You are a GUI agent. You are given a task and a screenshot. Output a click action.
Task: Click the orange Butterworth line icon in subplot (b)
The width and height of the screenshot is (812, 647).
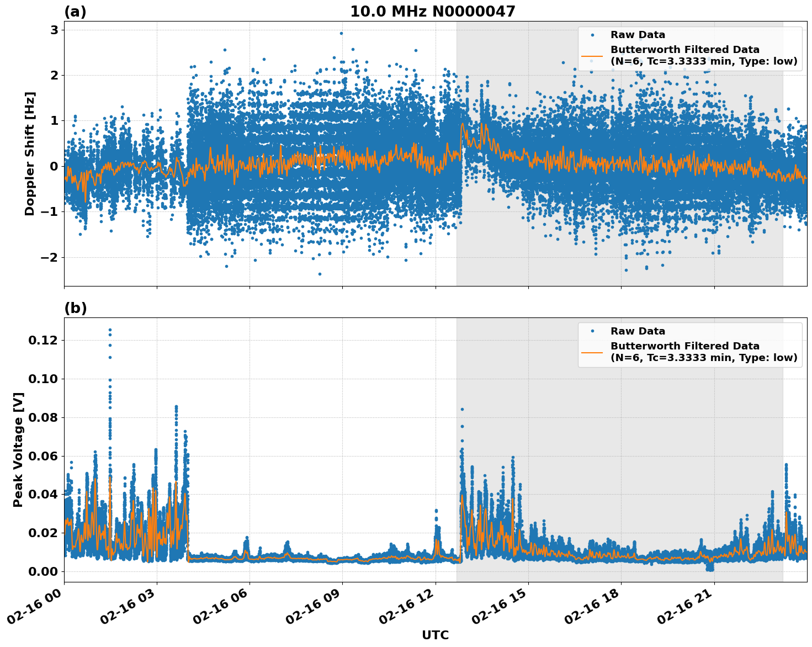click(x=592, y=352)
